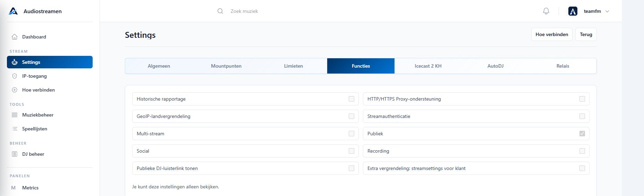
Task: Toggle Historische rapportage checkbox
Action: pyautogui.click(x=351, y=99)
